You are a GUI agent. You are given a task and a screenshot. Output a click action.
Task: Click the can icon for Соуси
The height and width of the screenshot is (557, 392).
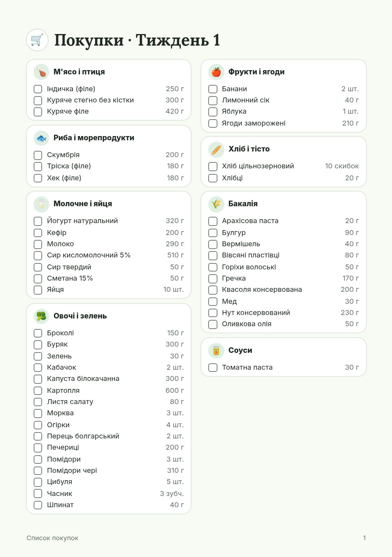[x=216, y=350]
